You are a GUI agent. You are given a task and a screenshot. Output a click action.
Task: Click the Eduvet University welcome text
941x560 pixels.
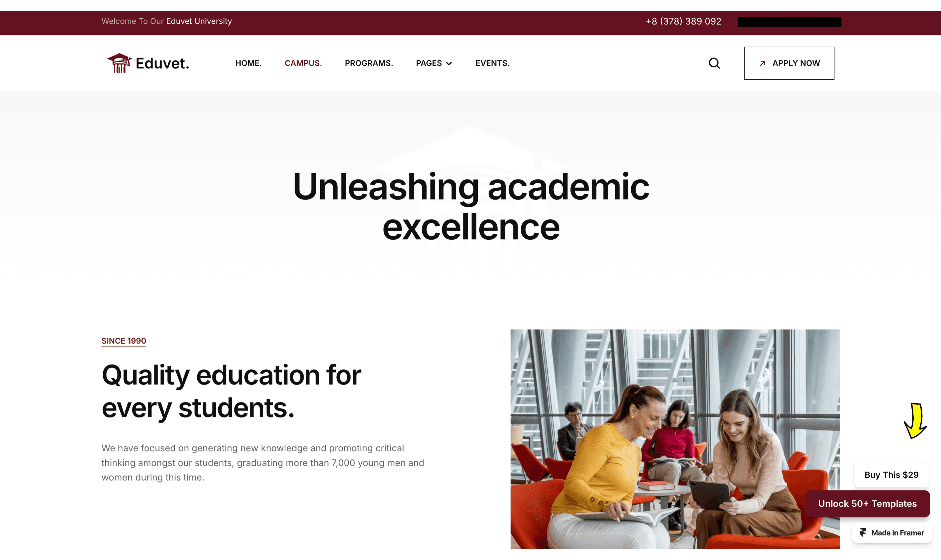tap(199, 21)
